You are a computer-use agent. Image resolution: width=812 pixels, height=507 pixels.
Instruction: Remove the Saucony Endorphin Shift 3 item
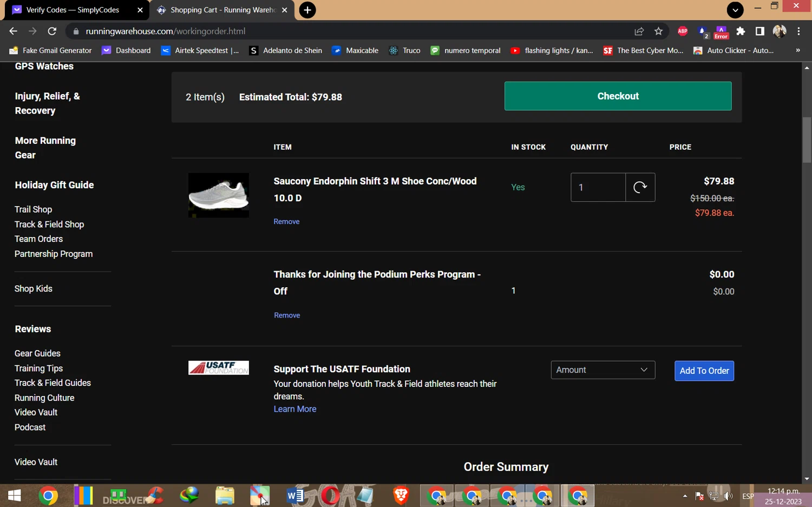[x=286, y=221]
